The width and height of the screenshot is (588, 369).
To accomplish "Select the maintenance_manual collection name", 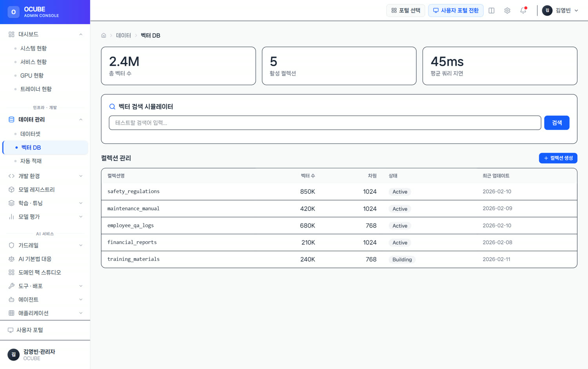I will [x=133, y=209].
